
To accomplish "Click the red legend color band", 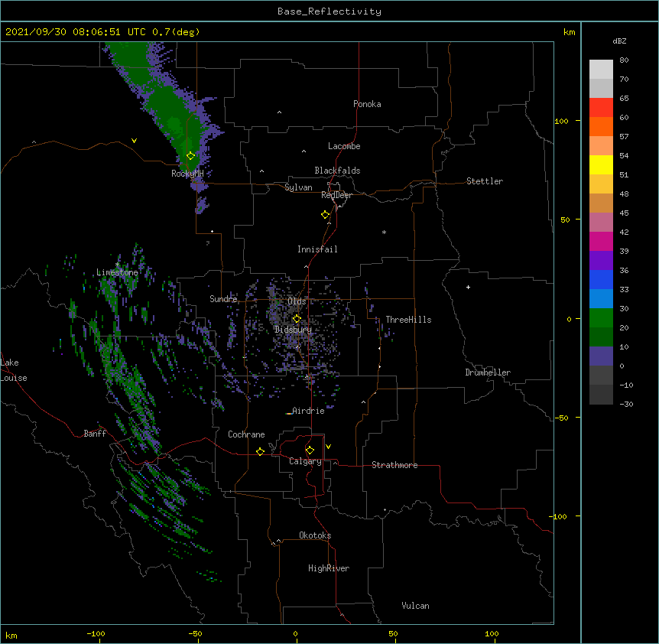I will click(601, 107).
